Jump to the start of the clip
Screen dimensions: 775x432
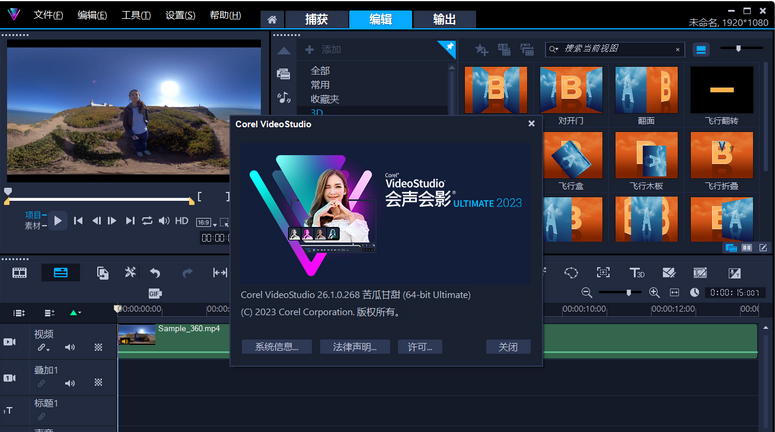(78, 220)
